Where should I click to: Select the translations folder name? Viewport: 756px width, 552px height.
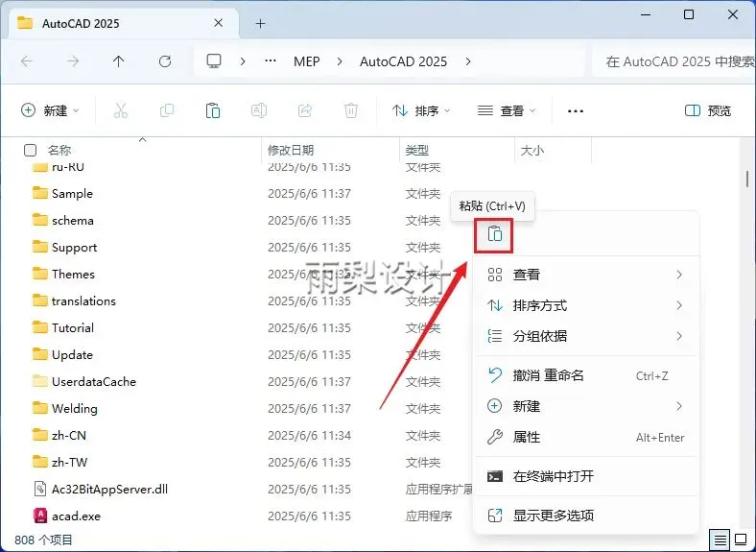point(83,301)
